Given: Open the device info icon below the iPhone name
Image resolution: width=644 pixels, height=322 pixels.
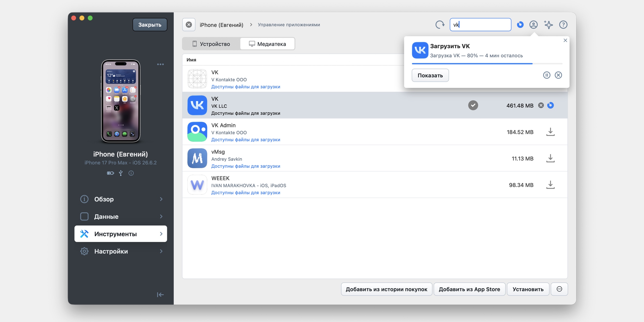Looking at the screenshot, I should [131, 173].
